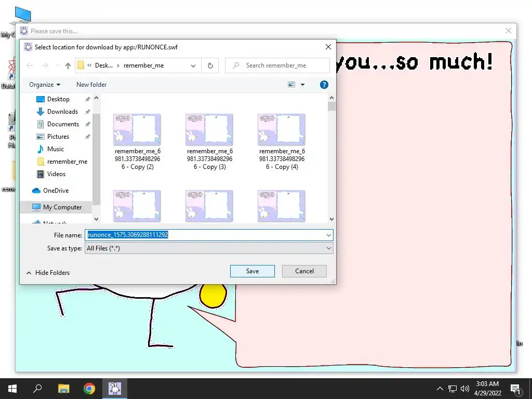Close the Select location dialog
The height and width of the screenshot is (399, 532).
[328, 47]
